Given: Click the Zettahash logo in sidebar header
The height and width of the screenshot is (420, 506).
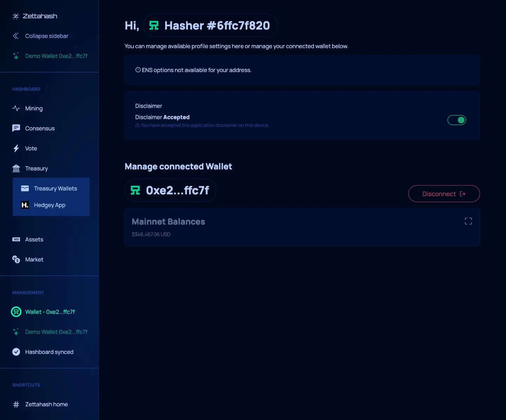Looking at the screenshot, I should point(35,16).
